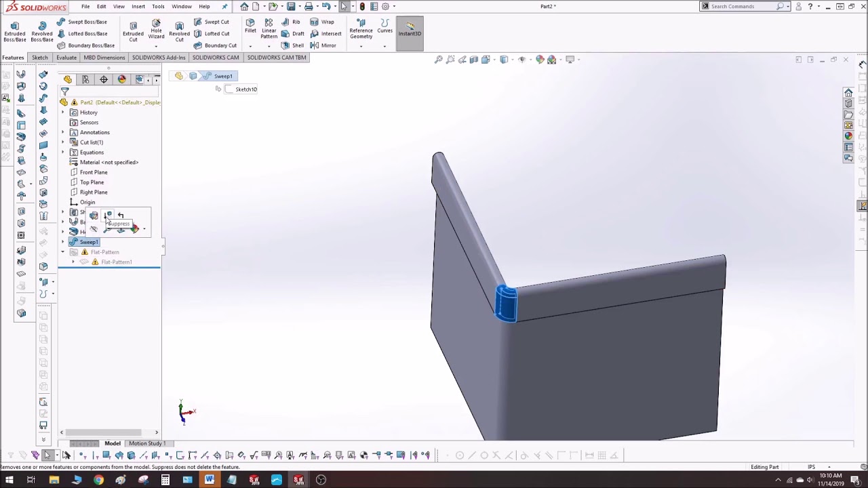Toggle the Select arrow tool

click(344, 6)
